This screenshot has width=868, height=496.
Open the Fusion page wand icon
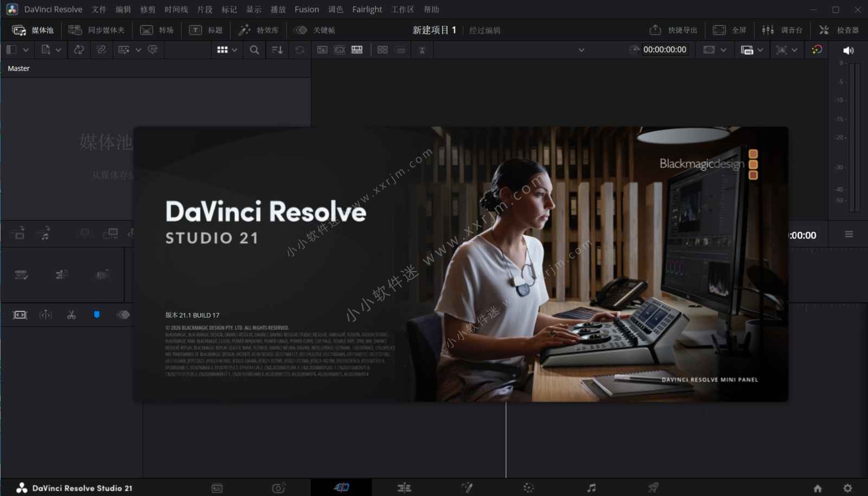467,488
